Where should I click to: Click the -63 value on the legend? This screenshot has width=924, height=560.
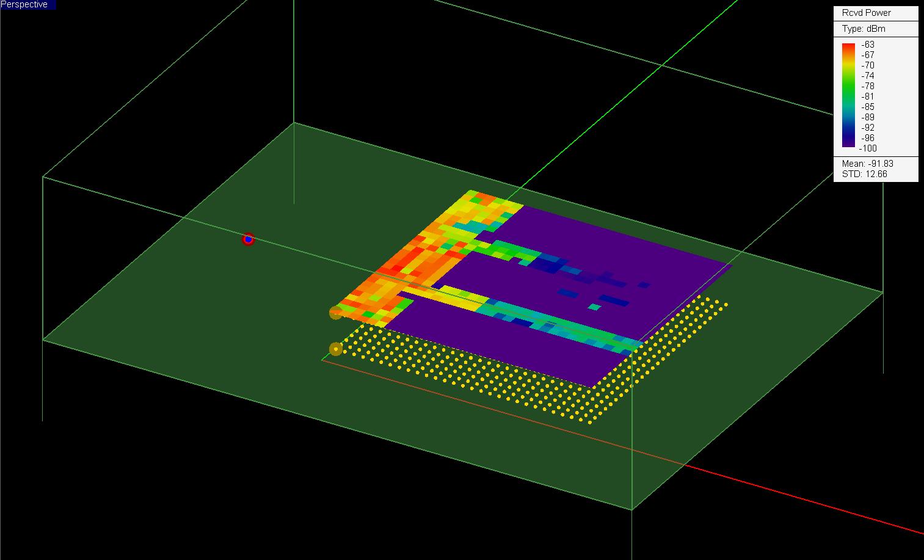click(868, 45)
